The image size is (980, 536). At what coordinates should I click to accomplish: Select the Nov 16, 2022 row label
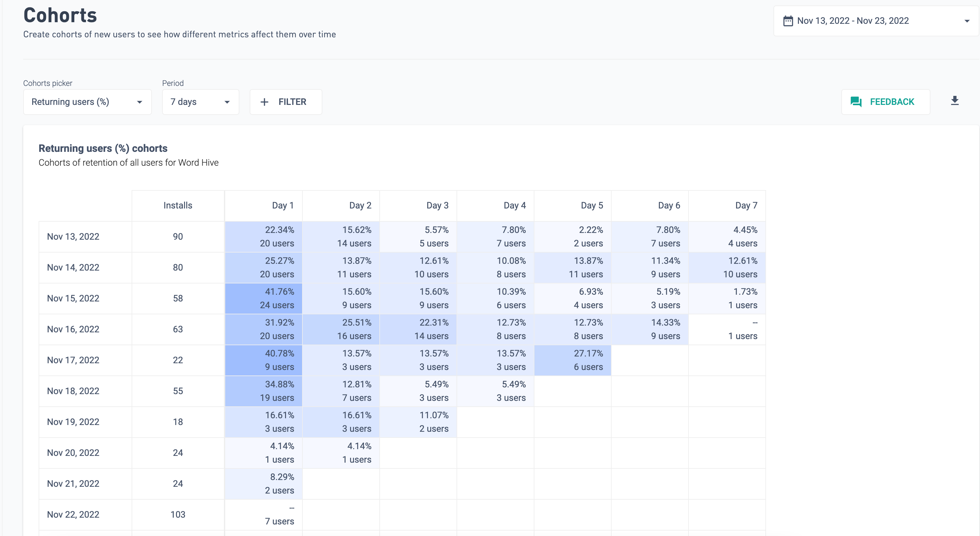(x=73, y=329)
